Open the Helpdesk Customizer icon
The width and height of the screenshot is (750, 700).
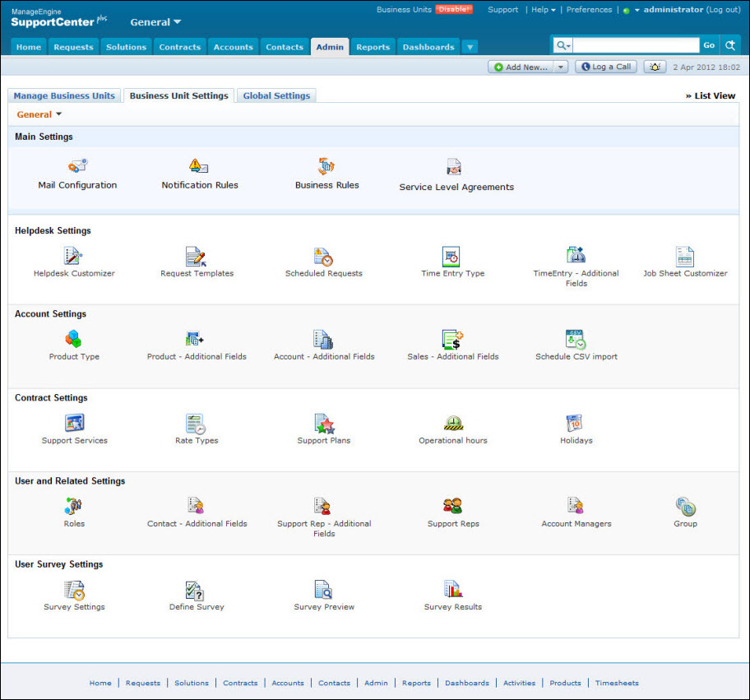pyautogui.click(x=73, y=256)
